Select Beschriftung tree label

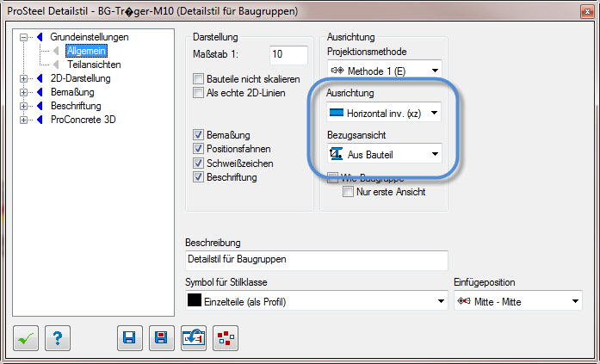(x=76, y=106)
